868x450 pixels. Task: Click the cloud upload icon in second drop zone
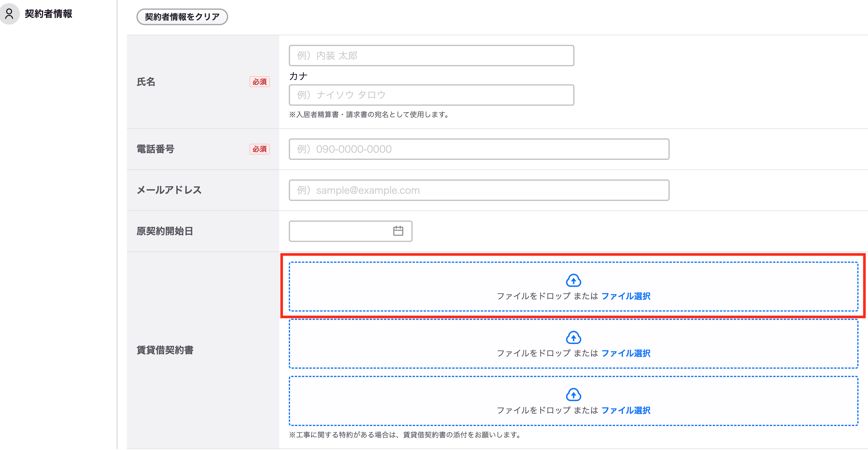(573, 338)
